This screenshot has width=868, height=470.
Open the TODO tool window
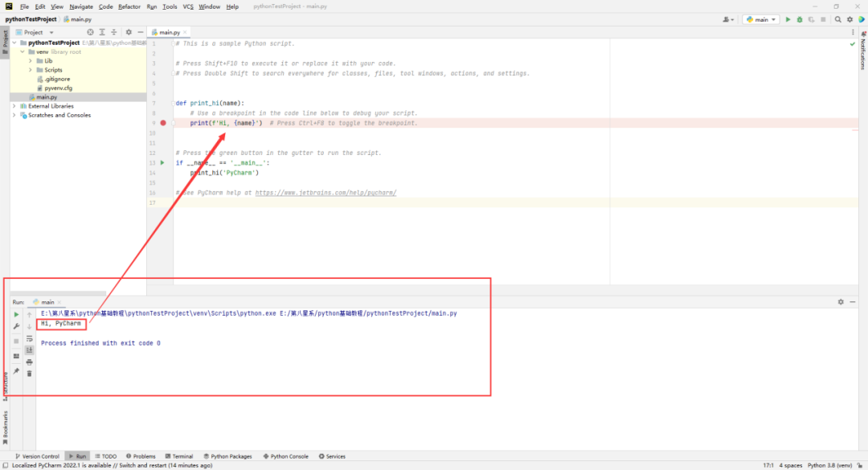tap(106, 456)
